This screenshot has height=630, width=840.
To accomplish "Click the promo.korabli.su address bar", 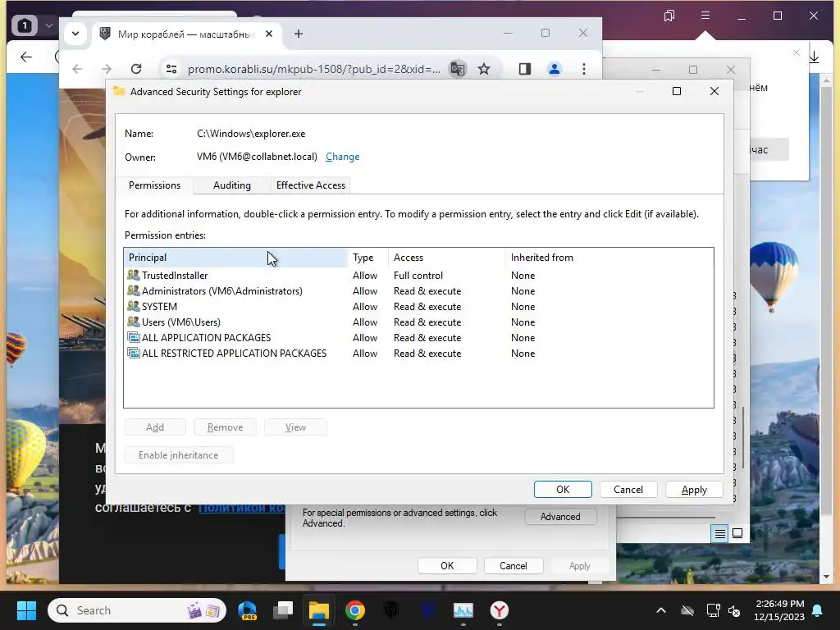I will 313,69.
